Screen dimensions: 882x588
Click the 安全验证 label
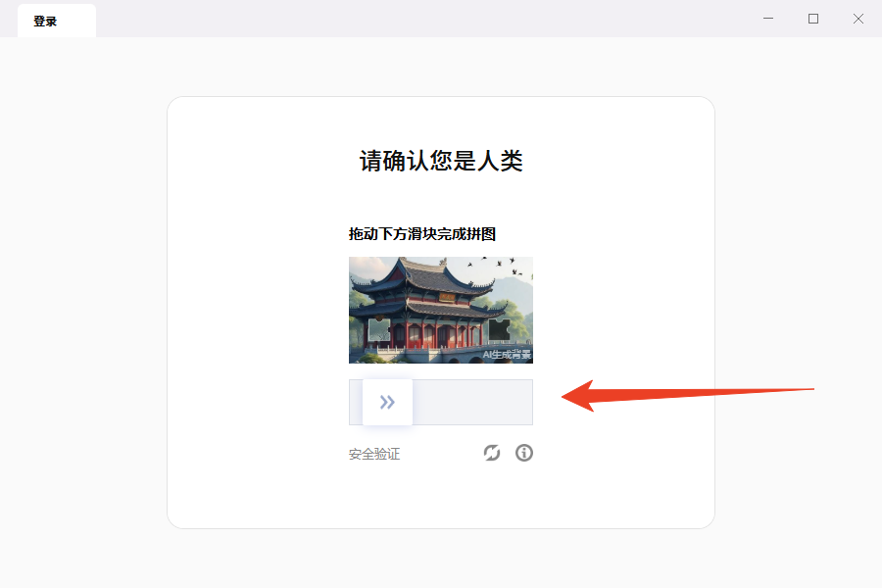coord(374,454)
